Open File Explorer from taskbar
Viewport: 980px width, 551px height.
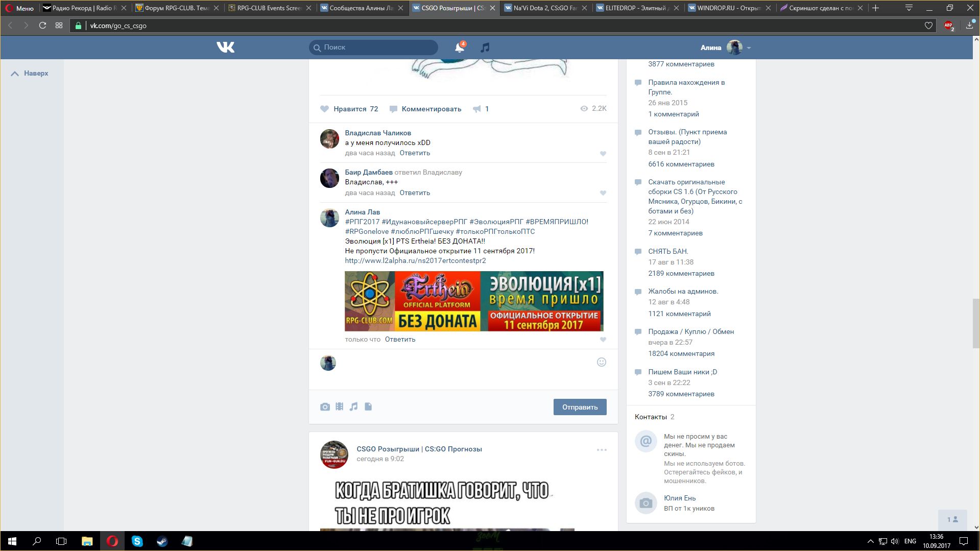87,541
